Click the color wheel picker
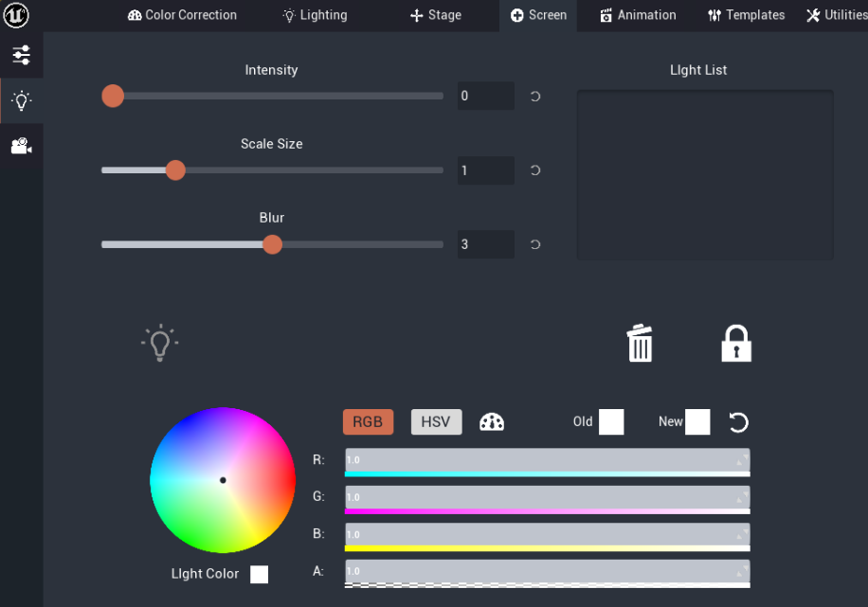This screenshot has height=607, width=868. (223, 480)
